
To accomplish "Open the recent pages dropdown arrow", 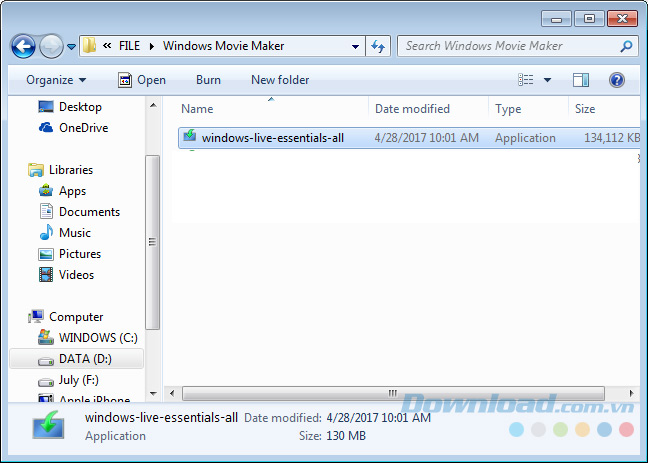I will point(72,47).
